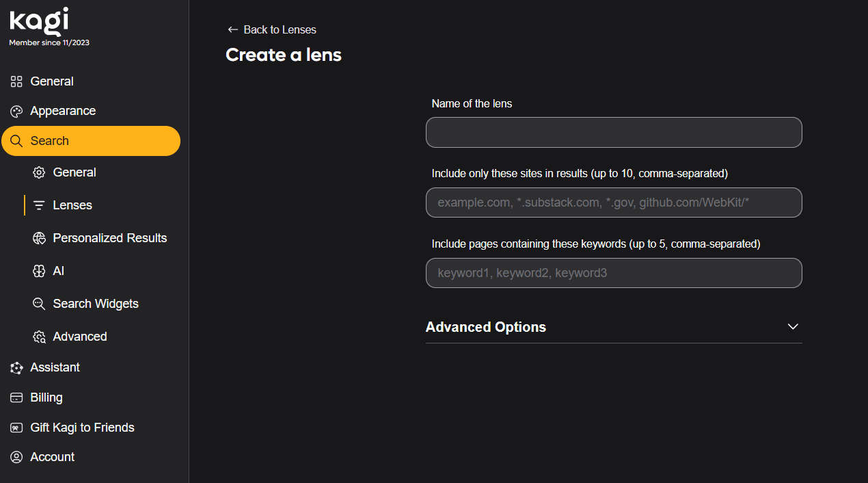Click the Personalized Results globe icon
Image resolution: width=868 pixels, height=483 pixels.
click(39, 238)
